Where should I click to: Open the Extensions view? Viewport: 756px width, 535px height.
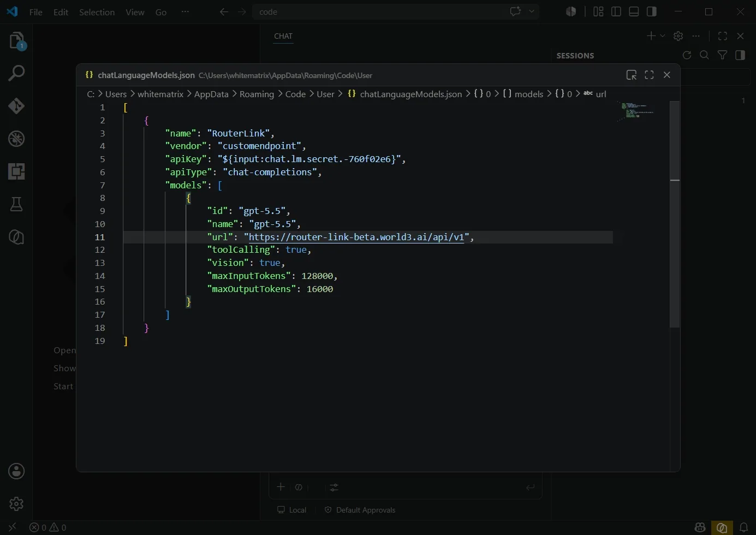pos(16,171)
